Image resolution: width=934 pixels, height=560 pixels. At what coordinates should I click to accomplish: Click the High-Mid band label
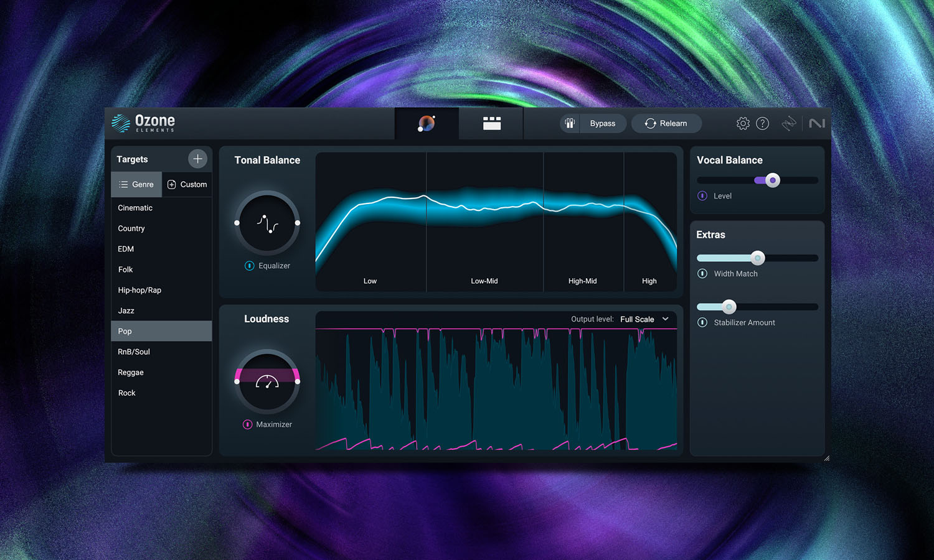582,281
